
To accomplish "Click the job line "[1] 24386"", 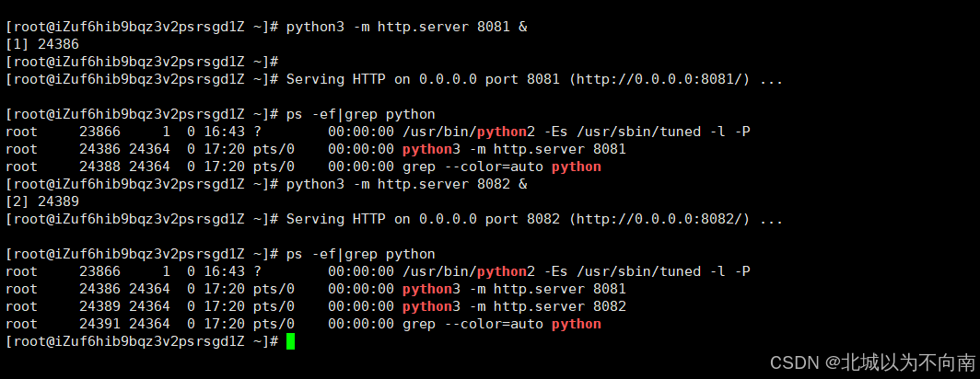I will [41, 44].
